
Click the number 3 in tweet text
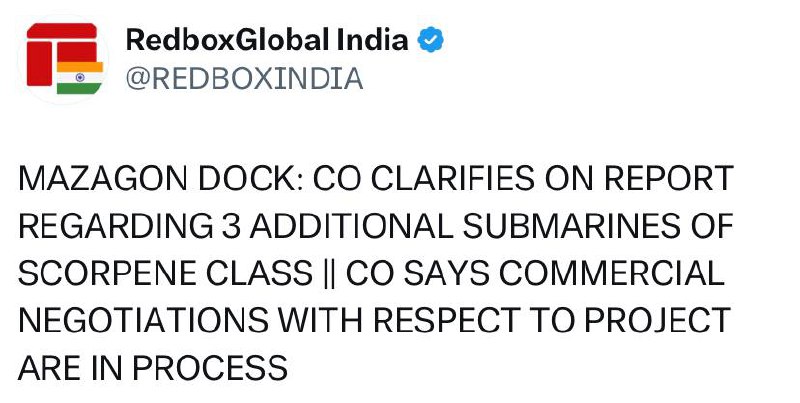pos(231,226)
